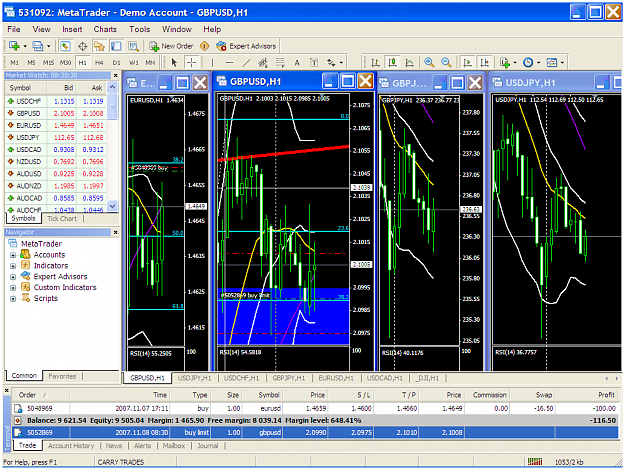Select order 5048969 eurusd row

(x=315, y=408)
